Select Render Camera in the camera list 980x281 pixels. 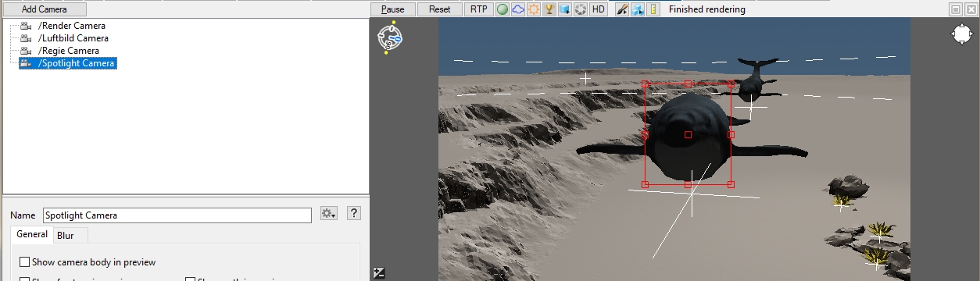(72, 26)
